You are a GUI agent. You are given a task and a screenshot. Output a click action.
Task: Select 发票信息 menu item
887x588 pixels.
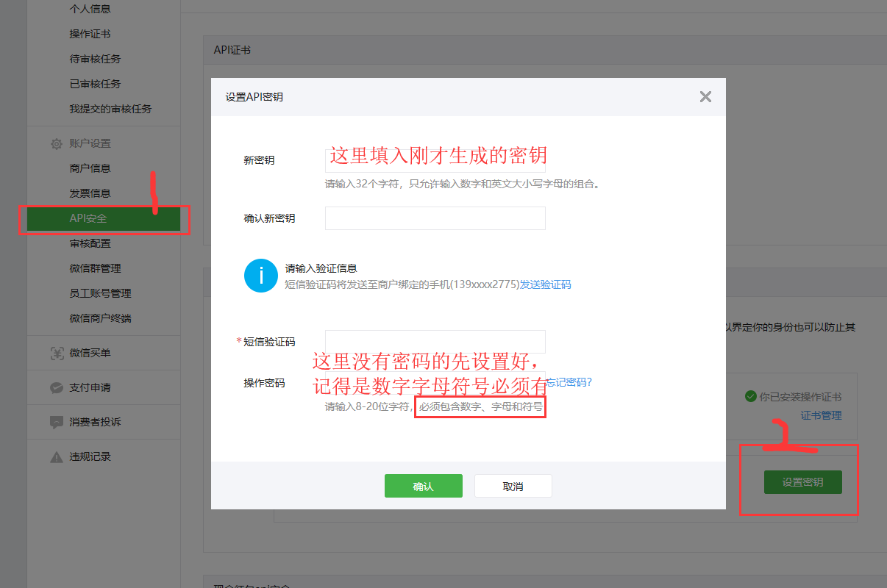pyautogui.click(x=90, y=193)
